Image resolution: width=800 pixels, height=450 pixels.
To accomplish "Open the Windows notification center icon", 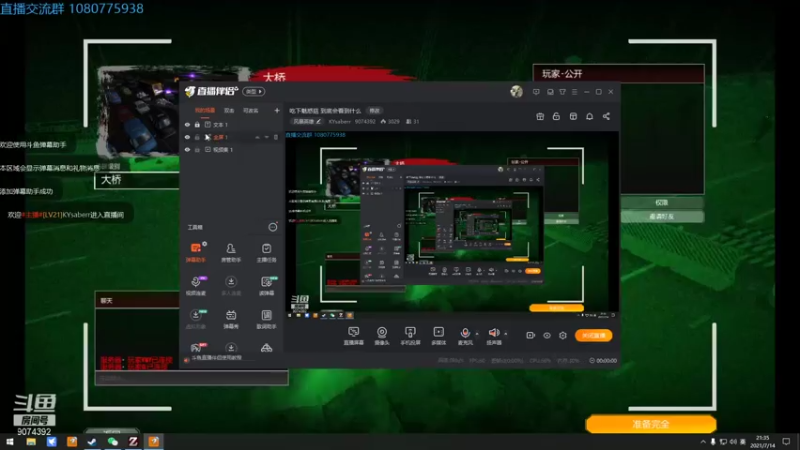I will click(786, 442).
